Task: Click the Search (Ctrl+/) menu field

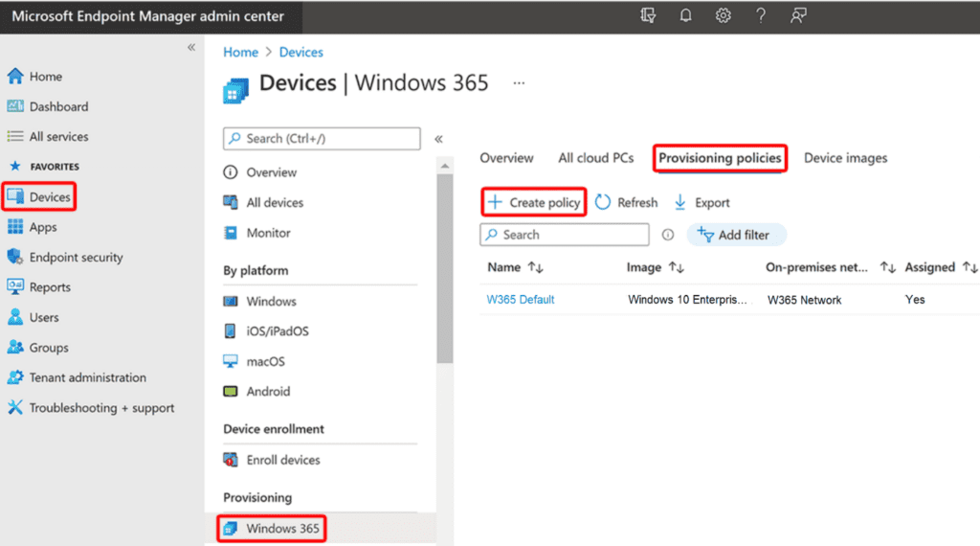Action: [322, 138]
